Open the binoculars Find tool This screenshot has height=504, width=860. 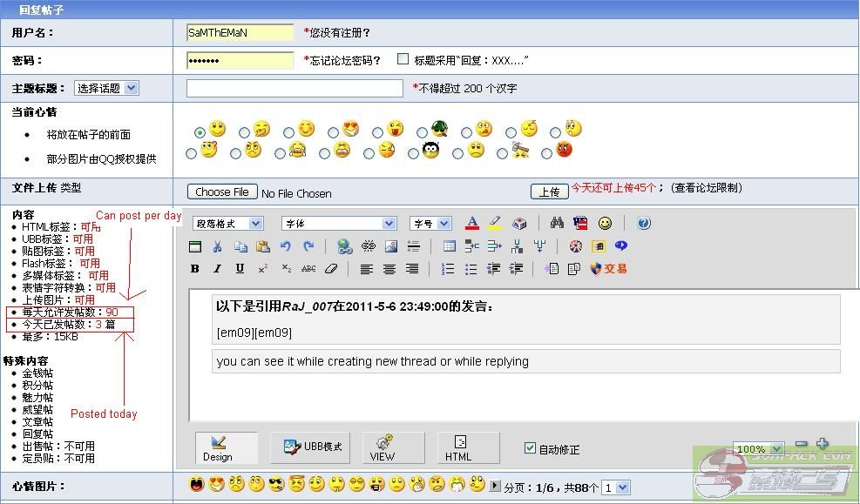pos(557,224)
